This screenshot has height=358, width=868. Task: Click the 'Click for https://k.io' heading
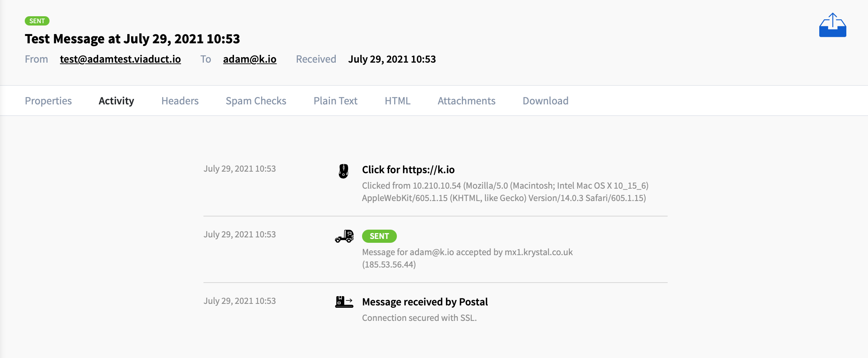click(408, 170)
